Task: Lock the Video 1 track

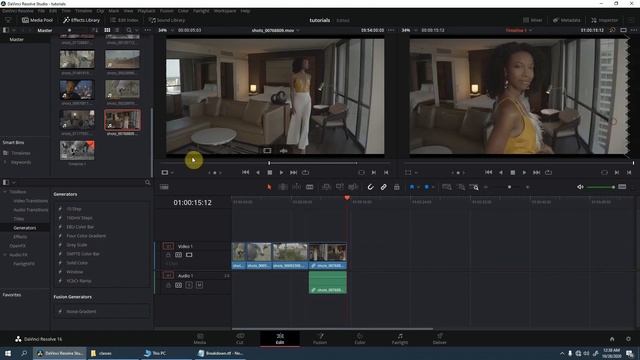Action: (168, 255)
